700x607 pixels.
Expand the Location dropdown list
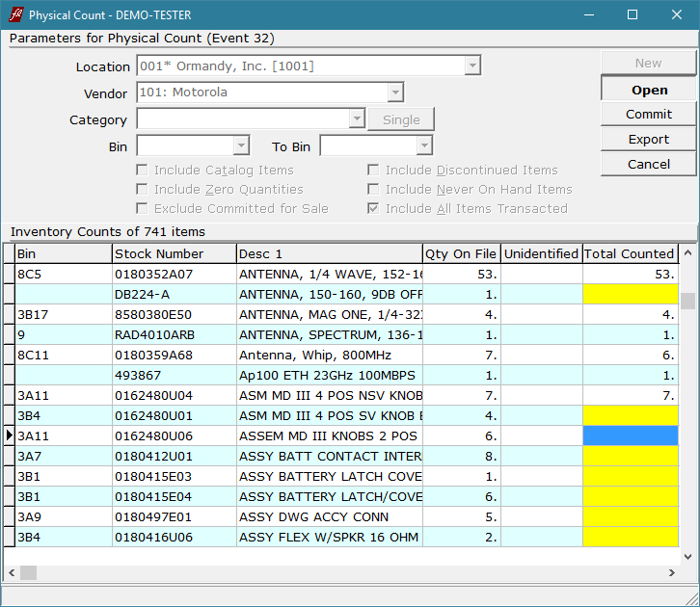coord(471,66)
